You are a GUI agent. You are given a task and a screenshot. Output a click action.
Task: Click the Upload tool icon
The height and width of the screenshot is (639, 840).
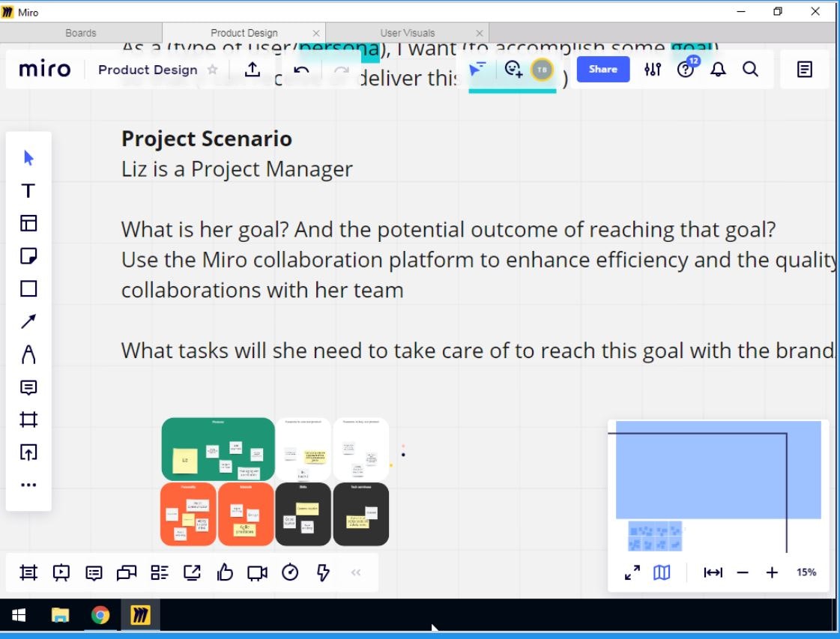28,452
